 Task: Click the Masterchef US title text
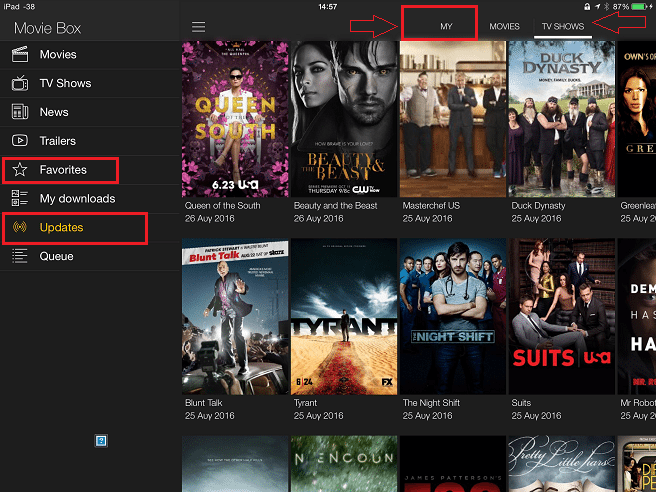click(x=431, y=205)
